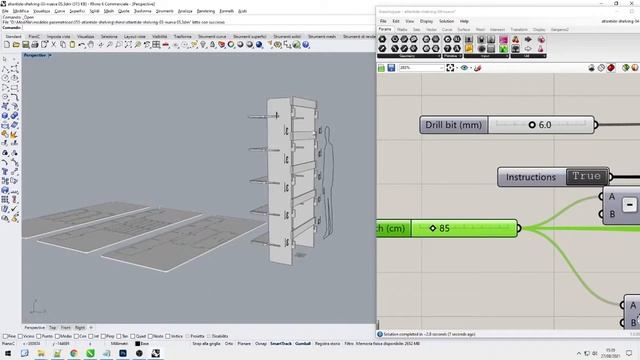This screenshot has width=640, height=360.
Task: Click the Open folder icon in Rhino toolbar
Action: 16,45
